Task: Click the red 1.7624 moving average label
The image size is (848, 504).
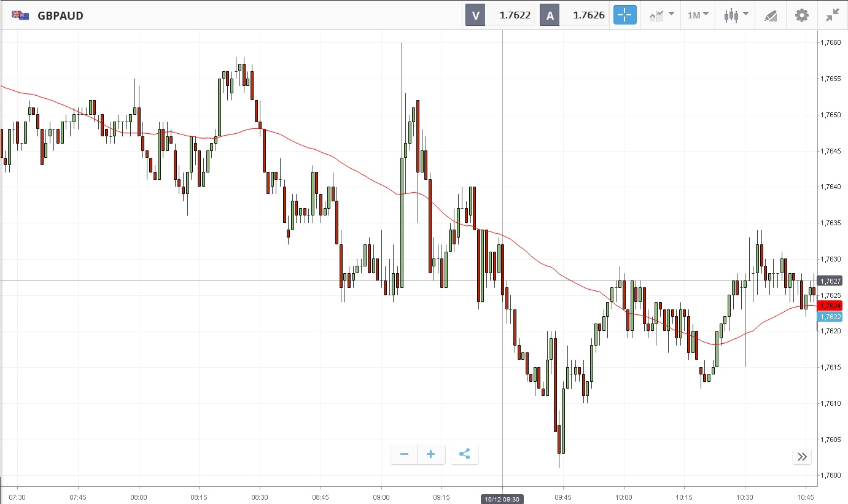Action: (830, 306)
